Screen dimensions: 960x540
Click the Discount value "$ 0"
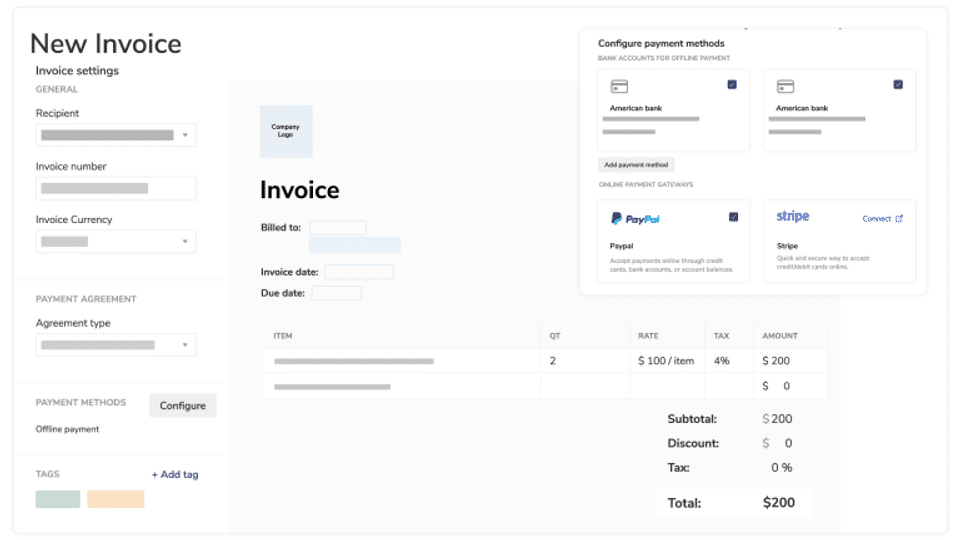(x=777, y=443)
